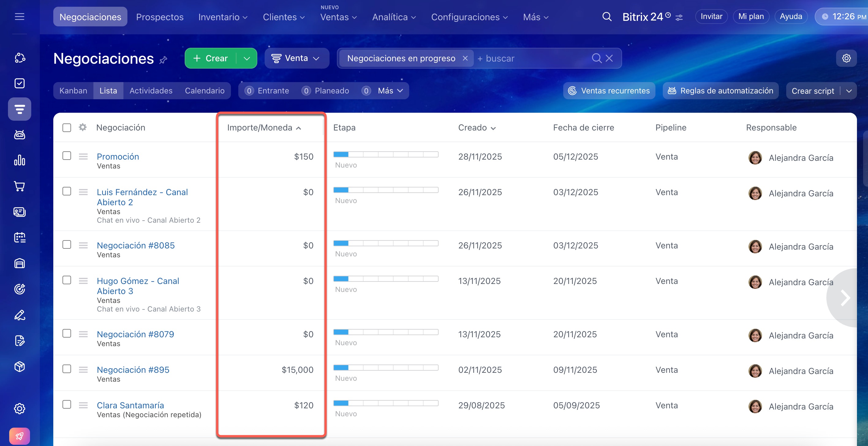Open the Venta pipeline dropdown
The width and height of the screenshot is (868, 446).
point(296,58)
